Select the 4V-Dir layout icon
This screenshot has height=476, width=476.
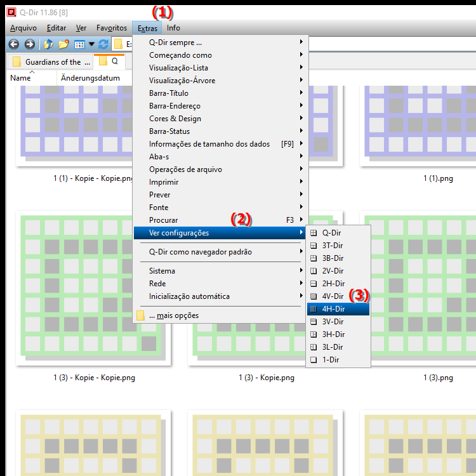click(x=314, y=296)
